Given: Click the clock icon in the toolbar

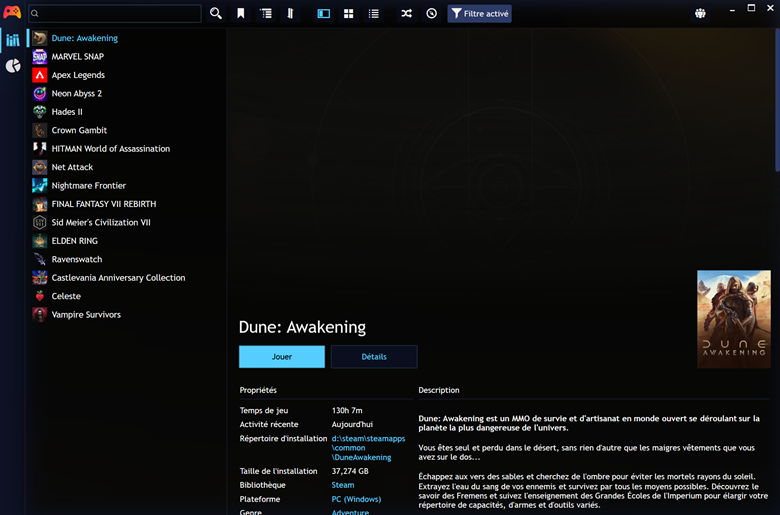Looking at the screenshot, I should tap(431, 14).
